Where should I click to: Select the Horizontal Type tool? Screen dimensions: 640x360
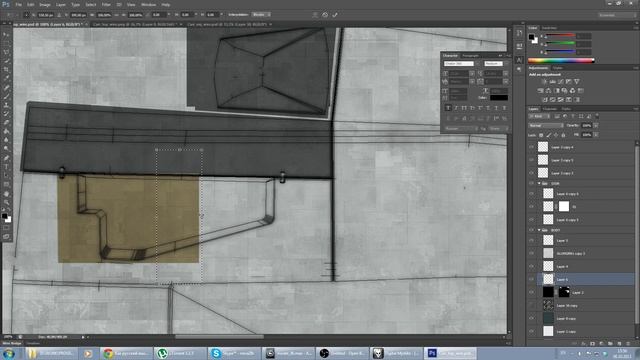click(x=6, y=167)
